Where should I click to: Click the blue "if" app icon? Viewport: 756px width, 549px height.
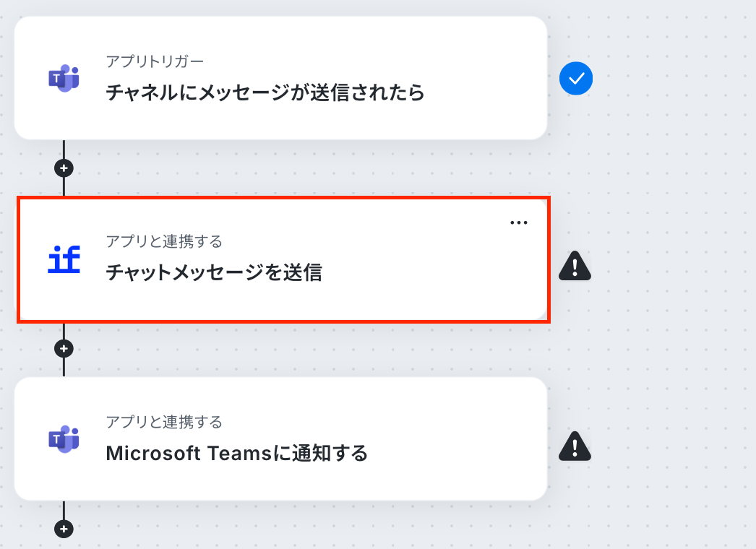tap(64, 259)
